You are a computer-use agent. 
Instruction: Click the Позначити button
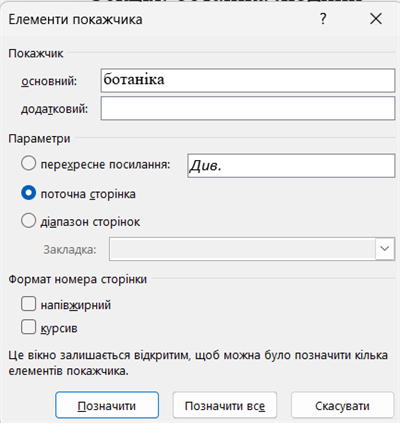click(107, 405)
